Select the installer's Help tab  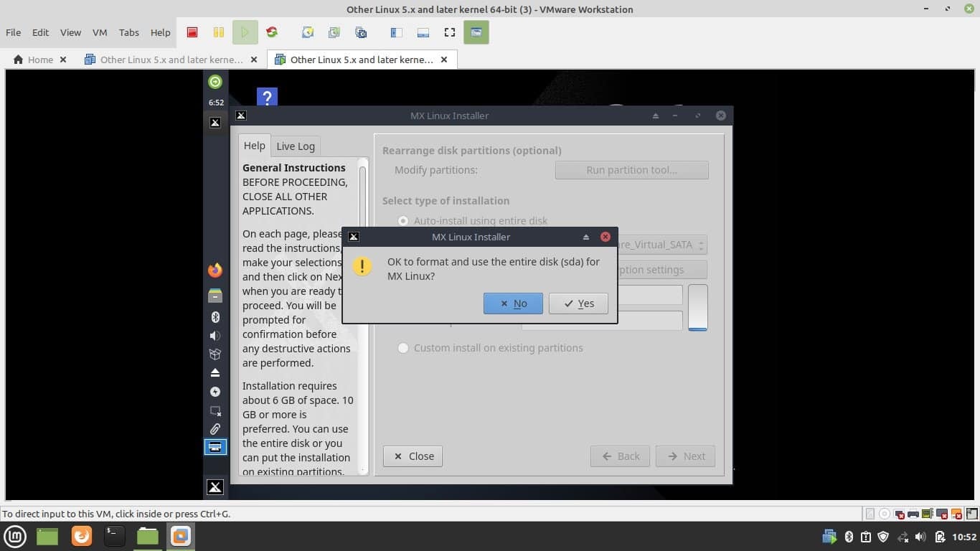pos(254,146)
